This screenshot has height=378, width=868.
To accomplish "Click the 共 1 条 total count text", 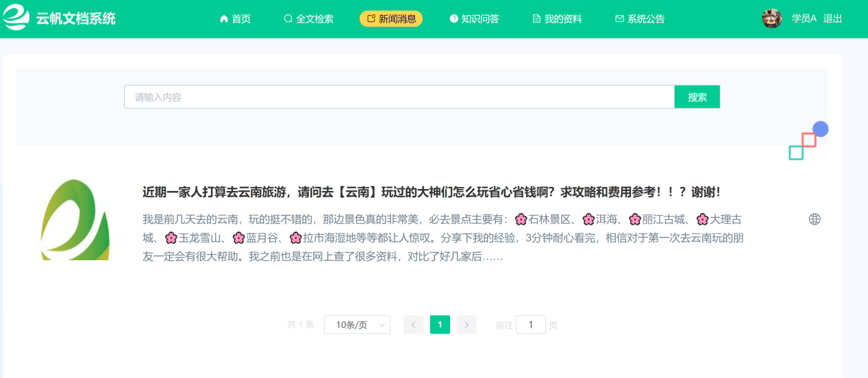I will [300, 325].
